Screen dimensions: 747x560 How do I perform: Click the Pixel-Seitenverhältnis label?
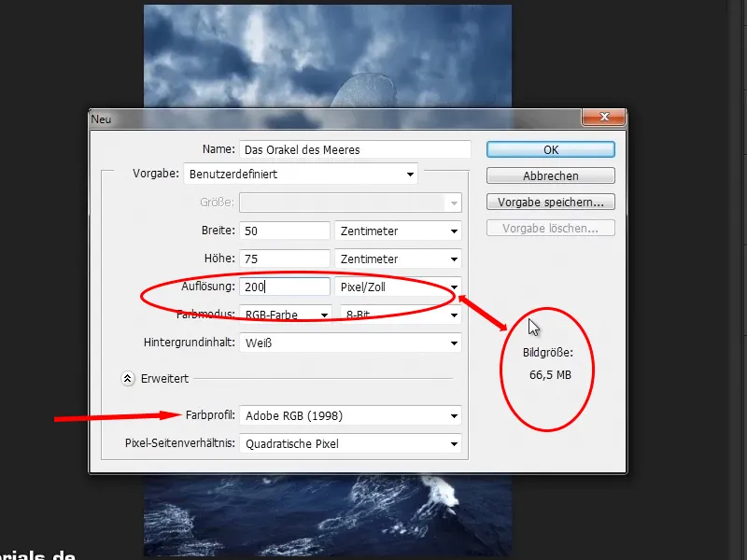[179, 443]
